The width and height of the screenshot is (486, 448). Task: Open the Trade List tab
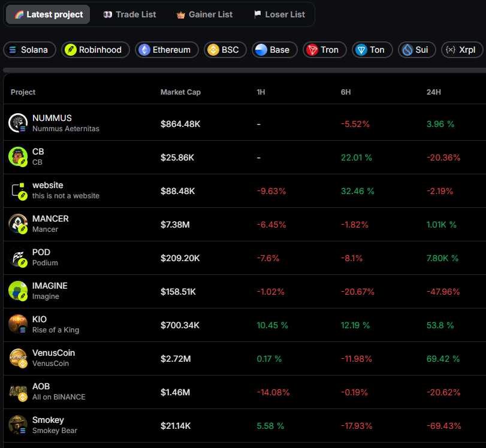[129, 14]
